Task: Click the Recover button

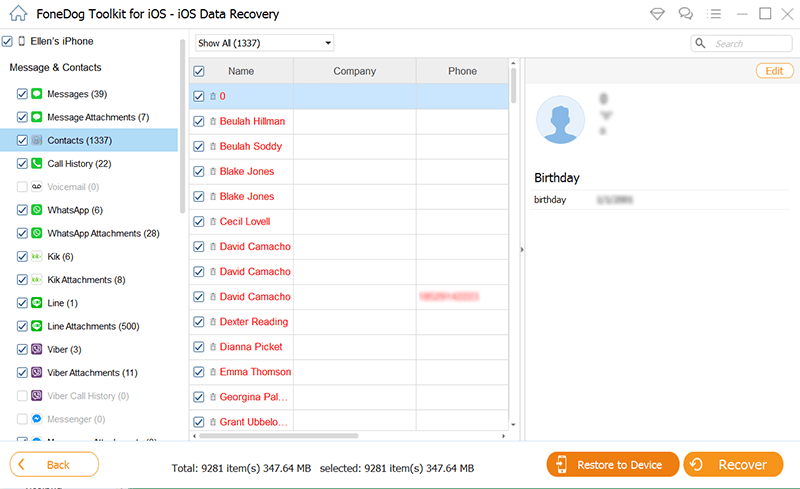Action: pyautogui.click(x=733, y=464)
